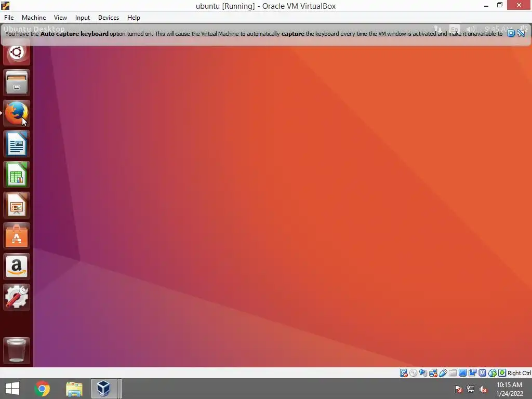Open LibreOffice Calc from the launcher

(x=16, y=175)
